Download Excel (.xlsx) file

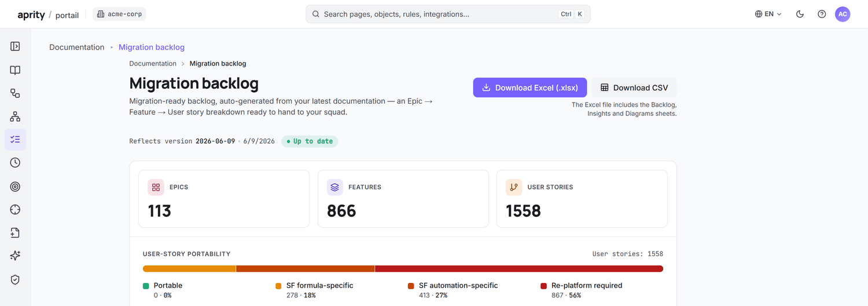pyautogui.click(x=530, y=88)
